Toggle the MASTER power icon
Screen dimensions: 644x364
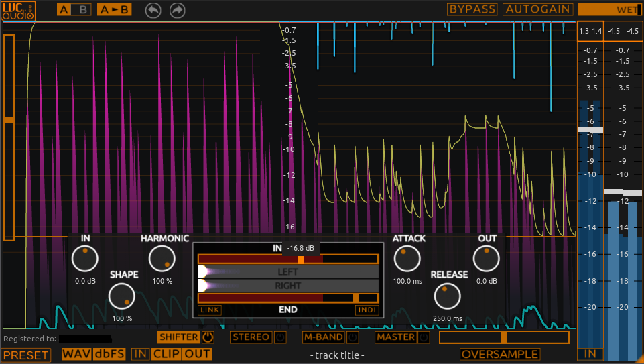click(424, 337)
